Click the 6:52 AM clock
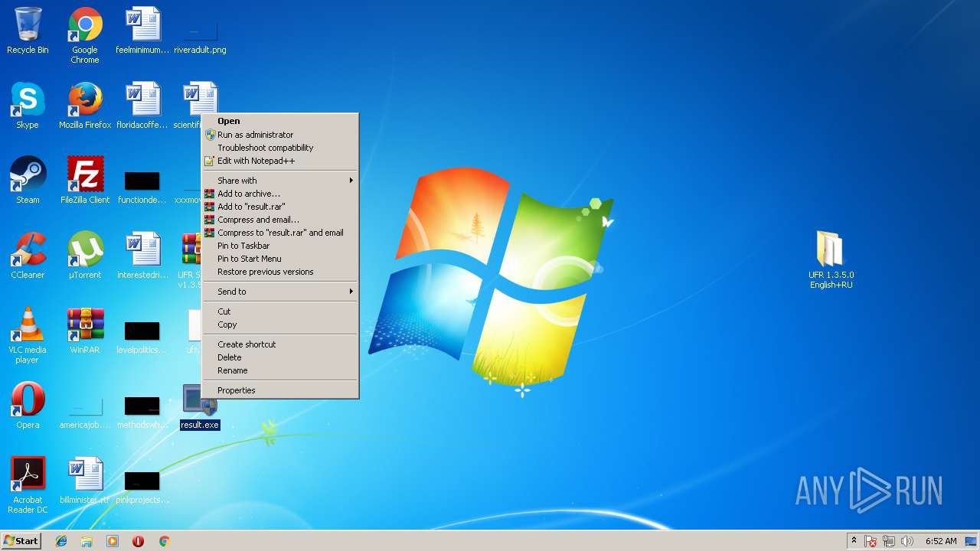 941,541
